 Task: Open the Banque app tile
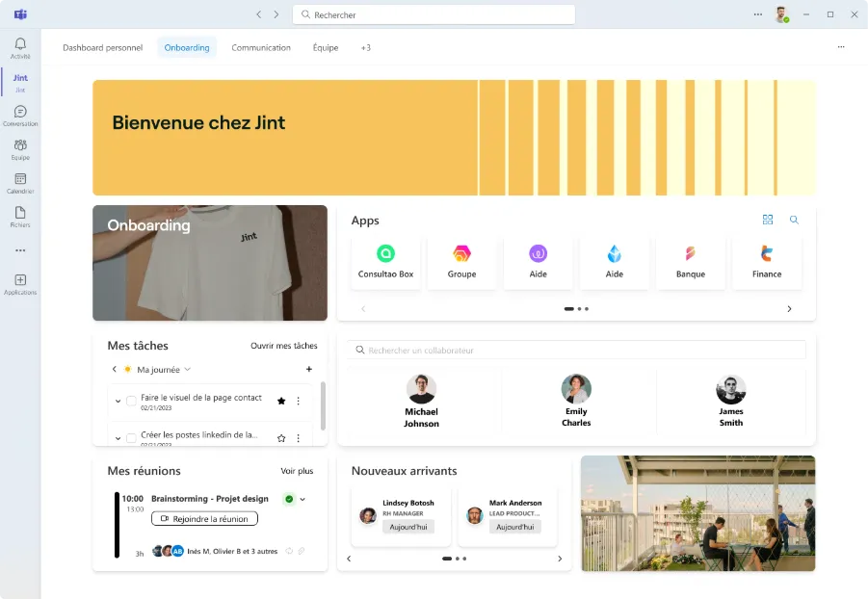pos(691,260)
